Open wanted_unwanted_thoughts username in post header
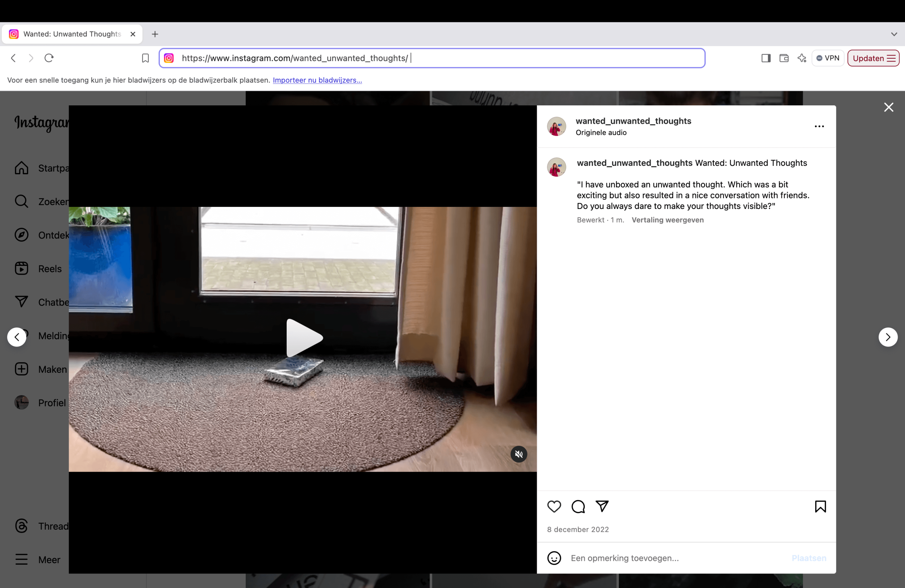This screenshot has width=905, height=588. click(x=633, y=121)
